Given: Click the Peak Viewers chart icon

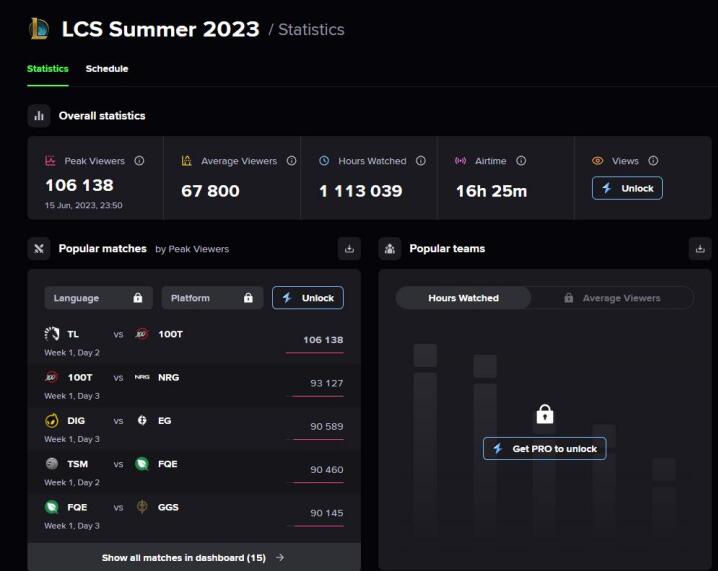Looking at the screenshot, I should point(50,161).
